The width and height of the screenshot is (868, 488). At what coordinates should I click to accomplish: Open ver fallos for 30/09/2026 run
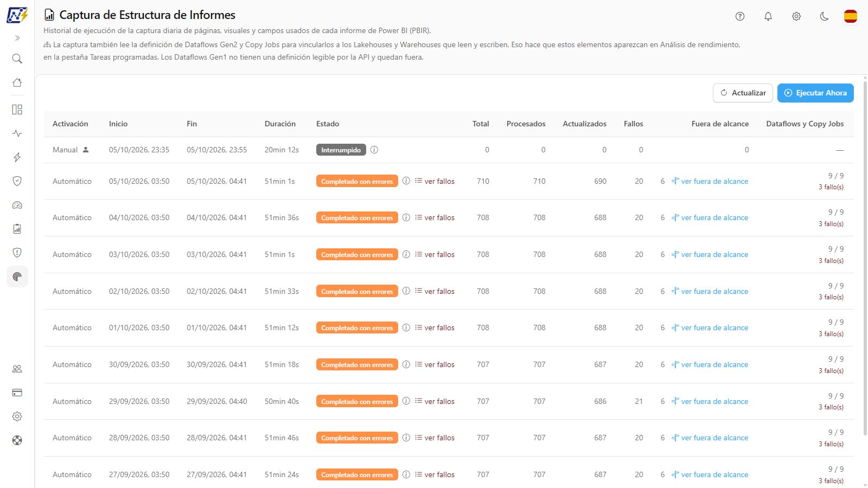[x=435, y=364]
